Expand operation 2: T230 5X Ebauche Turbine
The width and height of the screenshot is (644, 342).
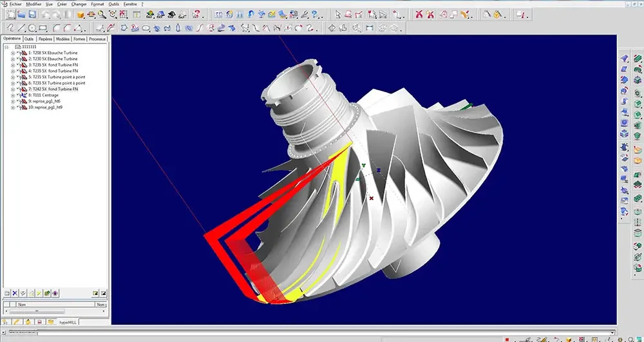[x=13, y=59]
